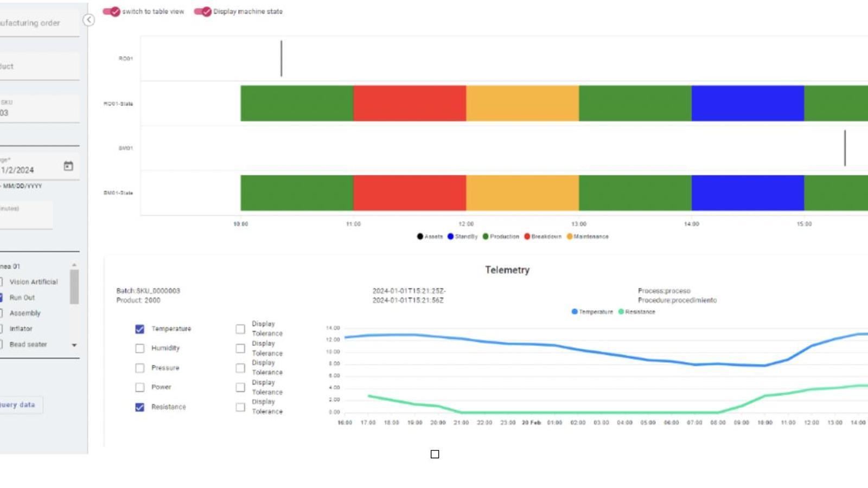Click the red Breakdown legend dot
Image resolution: width=868 pixels, height=488 pixels.
(x=527, y=236)
